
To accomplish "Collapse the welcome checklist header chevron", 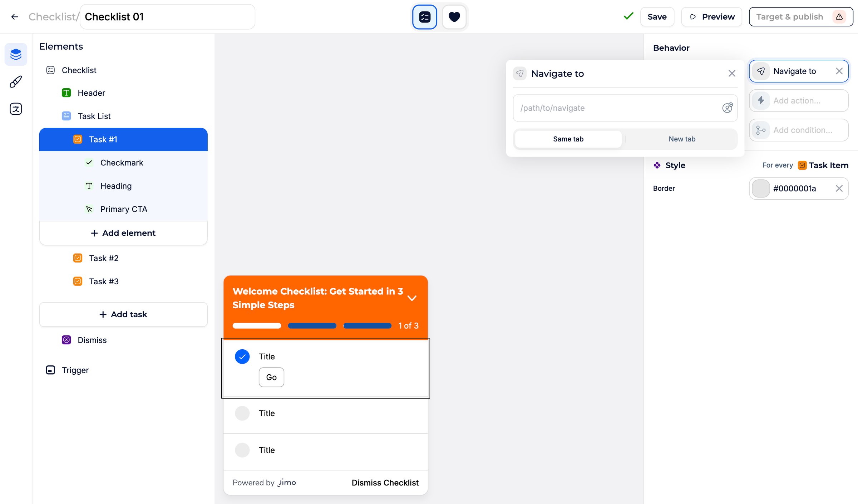I will click(412, 298).
